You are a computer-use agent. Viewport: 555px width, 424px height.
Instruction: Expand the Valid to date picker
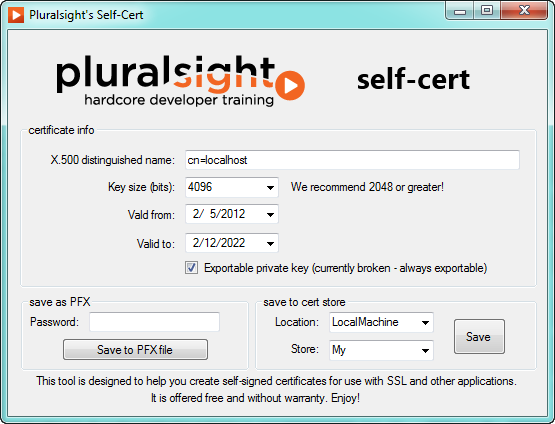(270, 243)
